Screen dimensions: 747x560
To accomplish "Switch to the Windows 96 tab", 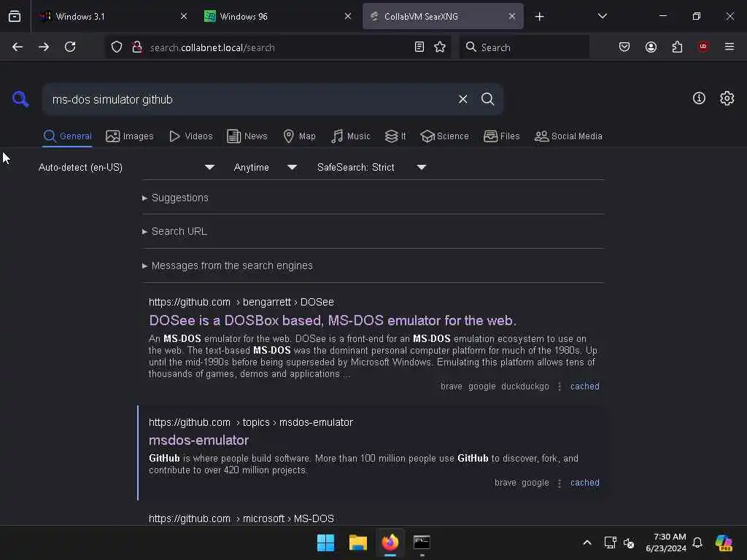I will [278, 17].
